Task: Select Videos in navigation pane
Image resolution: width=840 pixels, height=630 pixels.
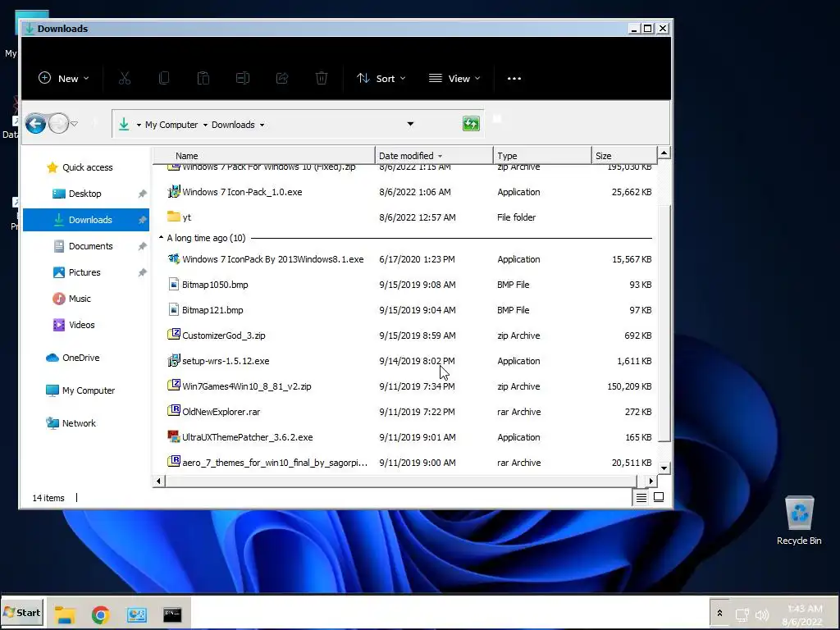Action: [74, 325]
